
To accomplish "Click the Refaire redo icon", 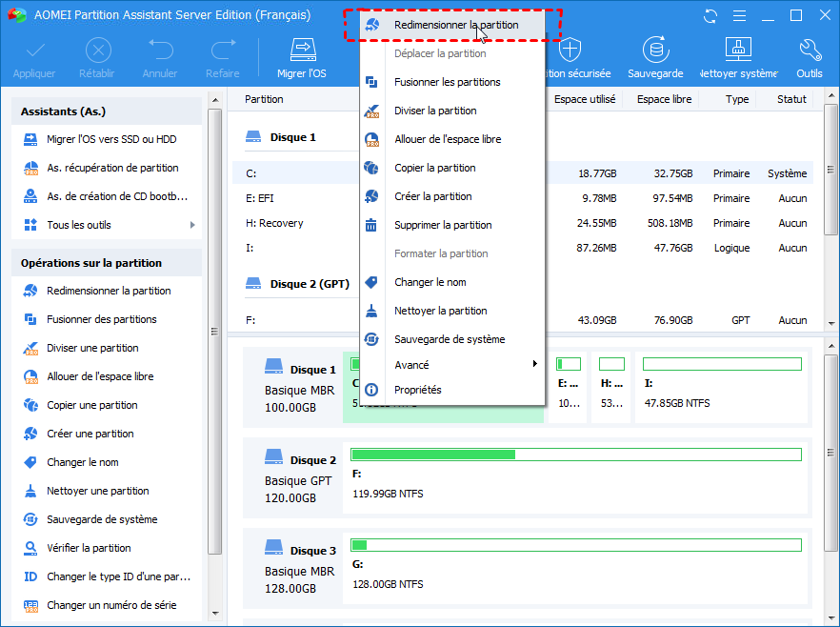I will pos(223,50).
